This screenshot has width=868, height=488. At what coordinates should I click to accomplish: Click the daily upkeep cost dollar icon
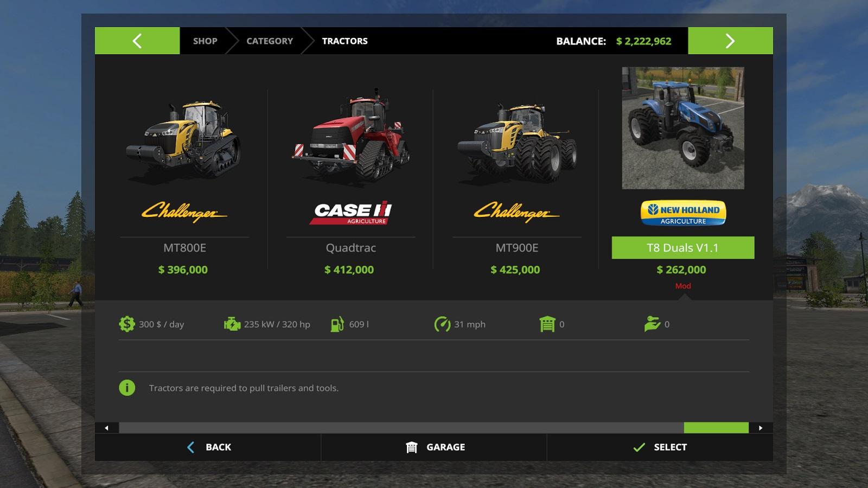pyautogui.click(x=126, y=324)
